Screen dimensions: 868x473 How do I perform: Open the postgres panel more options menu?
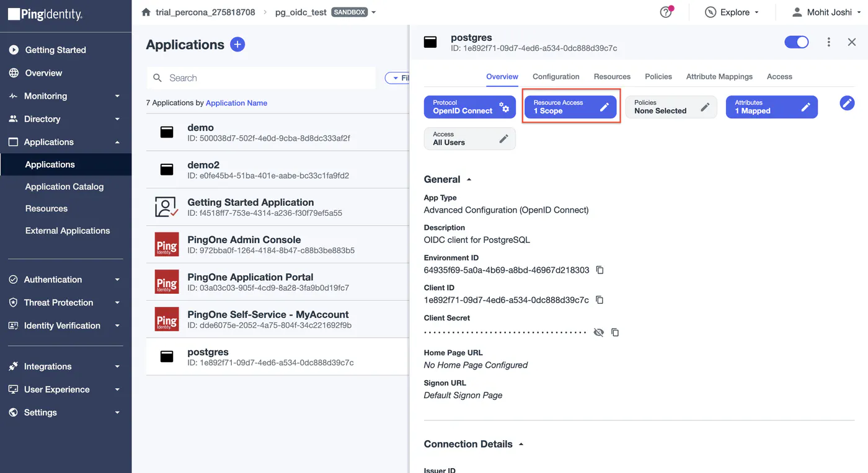pyautogui.click(x=829, y=42)
